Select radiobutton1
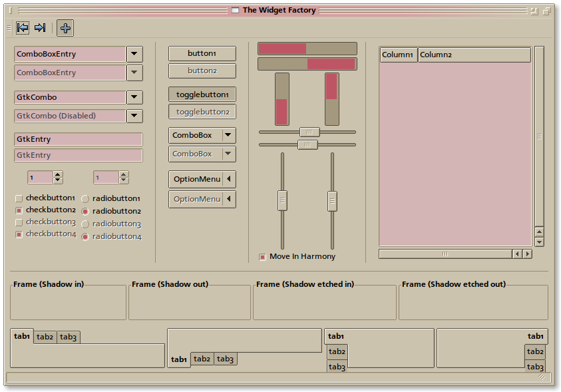Screen dimensions: 561x392 [x=85, y=199]
